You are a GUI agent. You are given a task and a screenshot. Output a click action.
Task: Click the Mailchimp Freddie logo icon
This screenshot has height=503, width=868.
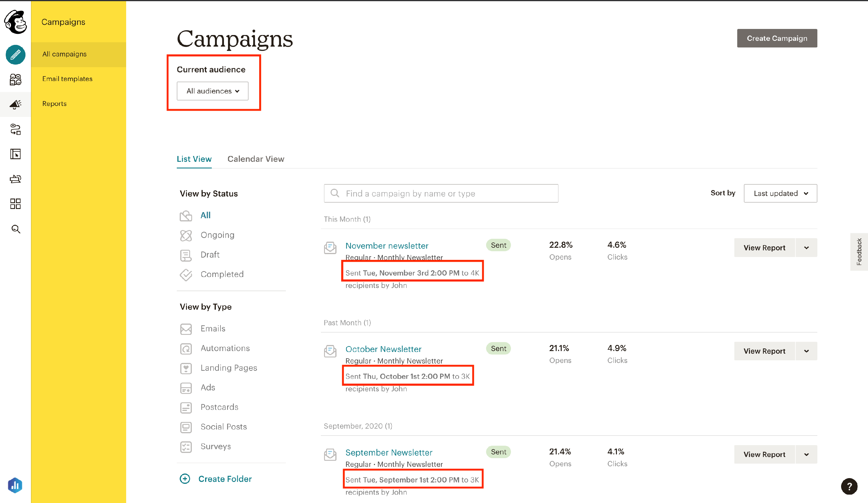[x=15, y=22]
